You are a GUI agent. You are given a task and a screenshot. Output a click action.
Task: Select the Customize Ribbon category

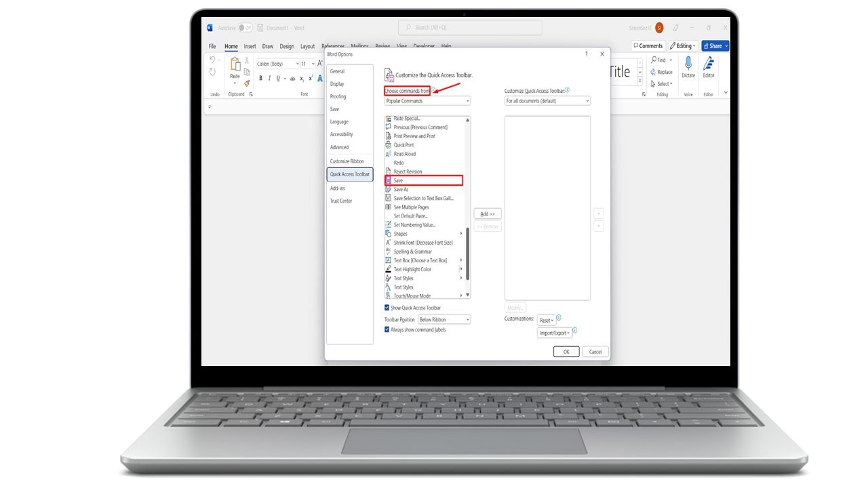point(347,161)
